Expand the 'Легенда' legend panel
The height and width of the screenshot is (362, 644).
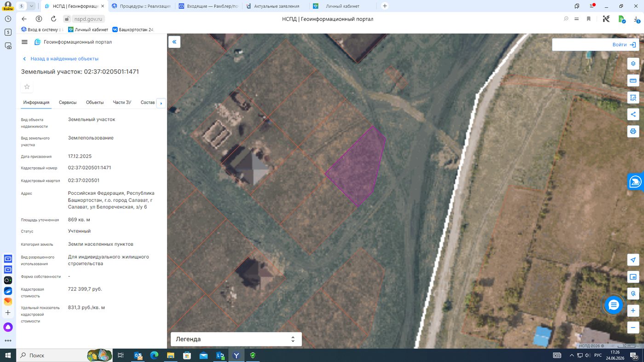click(236, 339)
